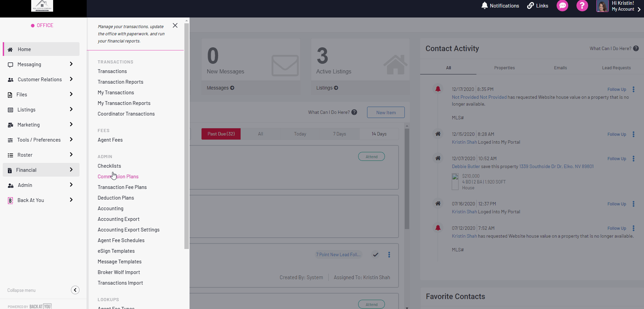Click the Financial document icon
This screenshot has width=644, height=309.
pyautogui.click(x=10, y=170)
